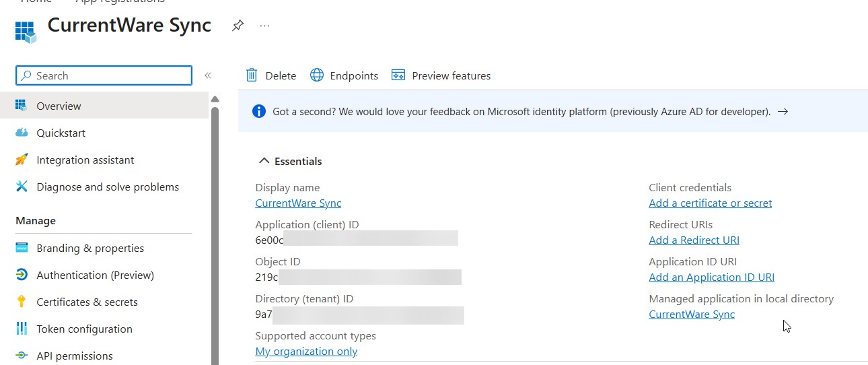
Task: Collapse the Essentials section
Action: tap(264, 161)
